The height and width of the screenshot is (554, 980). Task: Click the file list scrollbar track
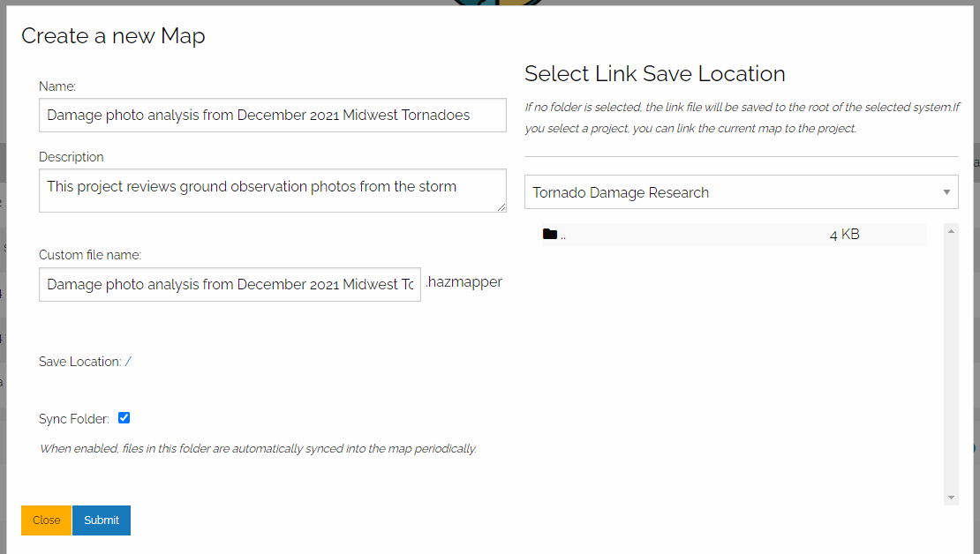coord(951,362)
